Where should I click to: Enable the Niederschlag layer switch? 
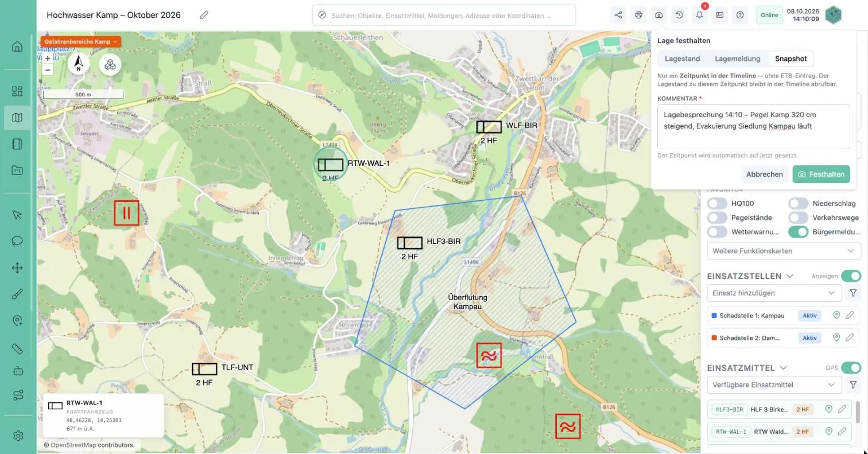(x=798, y=203)
